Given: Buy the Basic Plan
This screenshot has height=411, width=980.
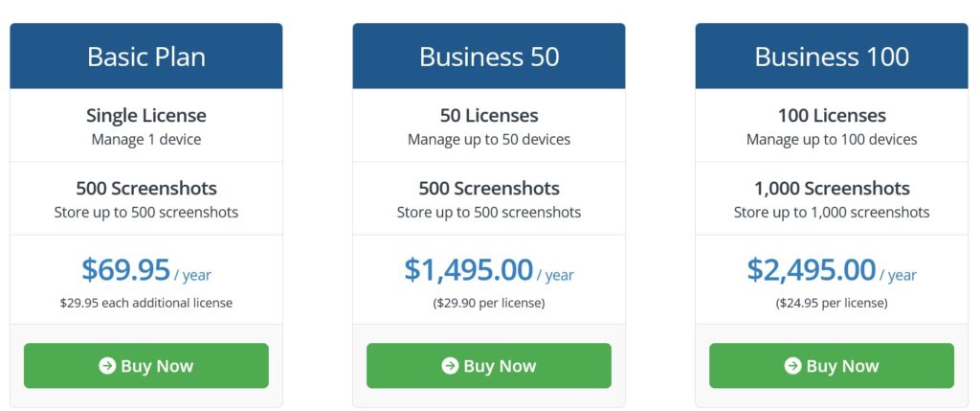Looking at the screenshot, I should point(146,365).
